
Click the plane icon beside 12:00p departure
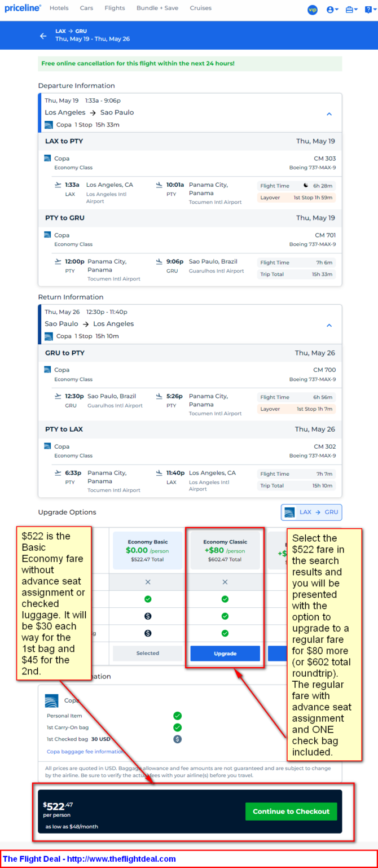(x=58, y=261)
